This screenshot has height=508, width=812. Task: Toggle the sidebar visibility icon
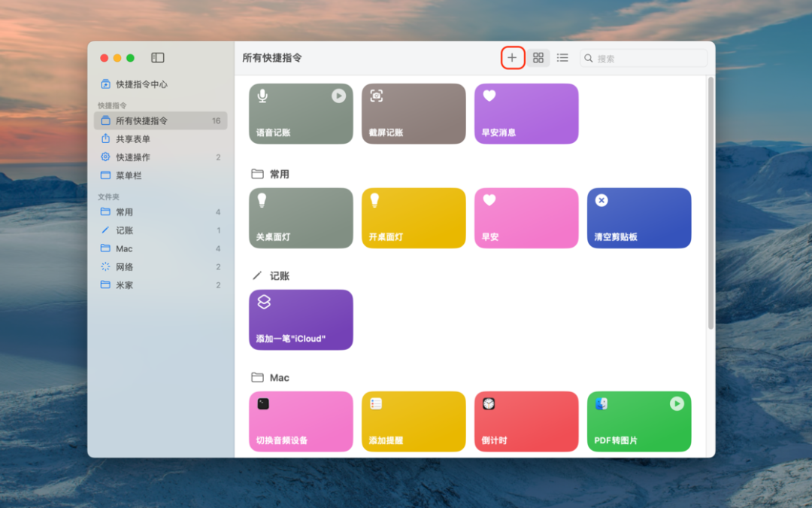click(x=158, y=57)
